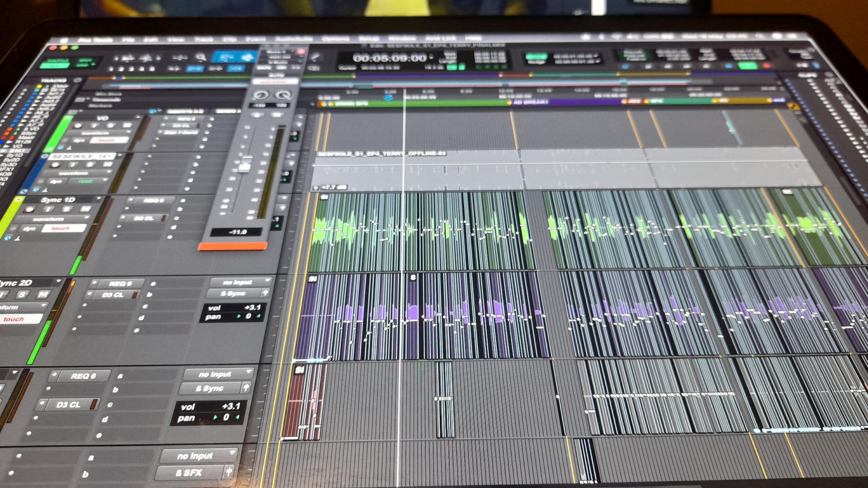This screenshot has width=868, height=488.
Task: Solo the Sync 2D track
Action: 22,294
